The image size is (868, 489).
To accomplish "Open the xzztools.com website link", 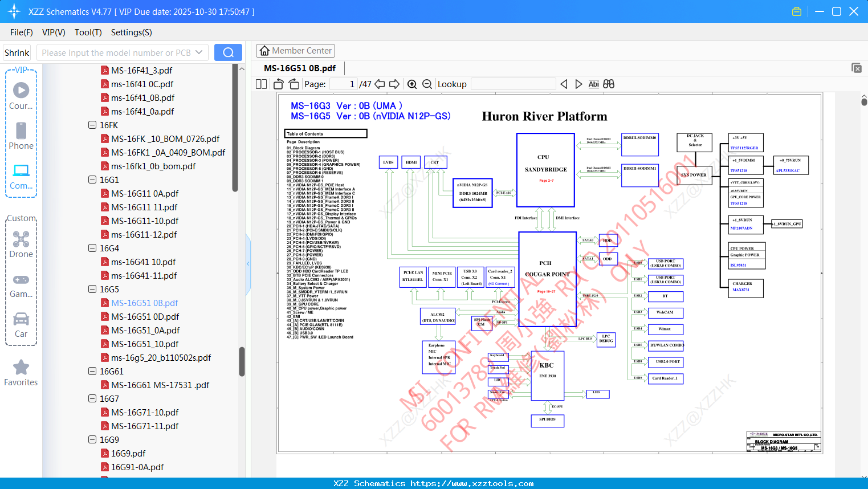I will pos(472,483).
